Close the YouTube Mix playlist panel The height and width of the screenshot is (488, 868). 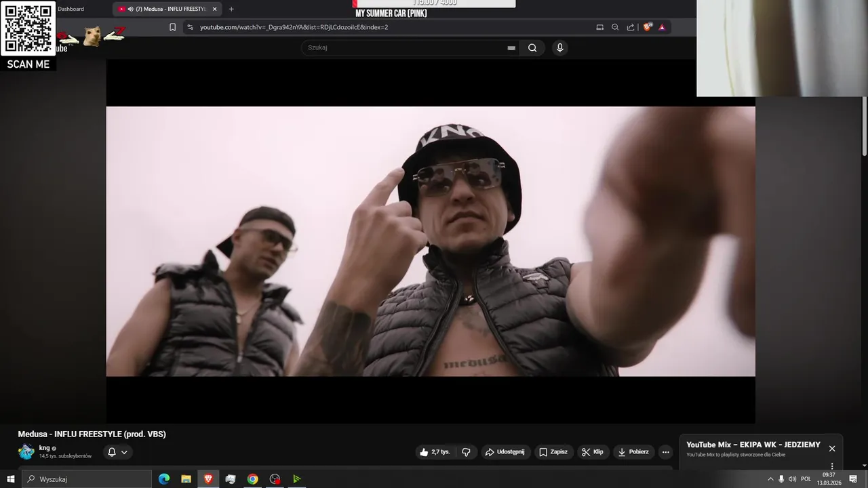click(x=832, y=449)
